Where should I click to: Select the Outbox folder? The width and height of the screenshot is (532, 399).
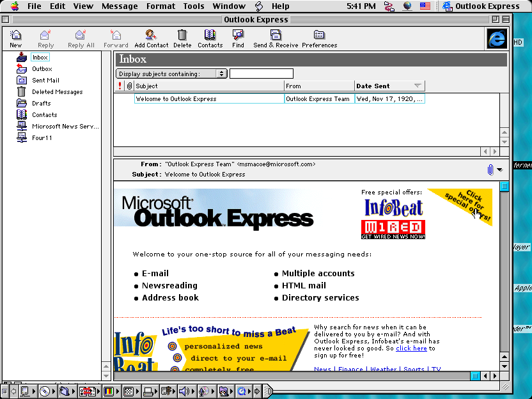pyautogui.click(x=42, y=69)
